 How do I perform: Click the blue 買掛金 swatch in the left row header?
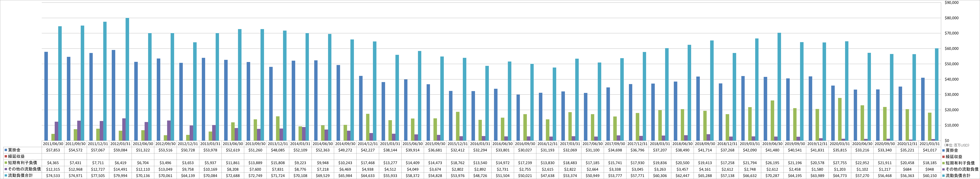click(x=6, y=150)
